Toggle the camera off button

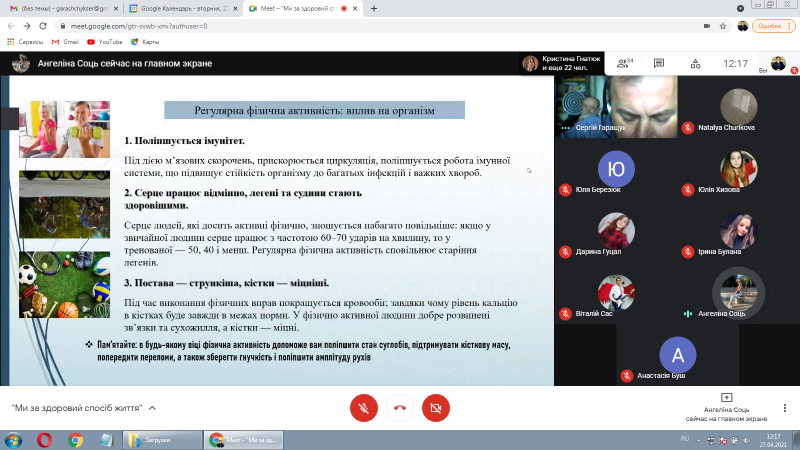(x=436, y=408)
